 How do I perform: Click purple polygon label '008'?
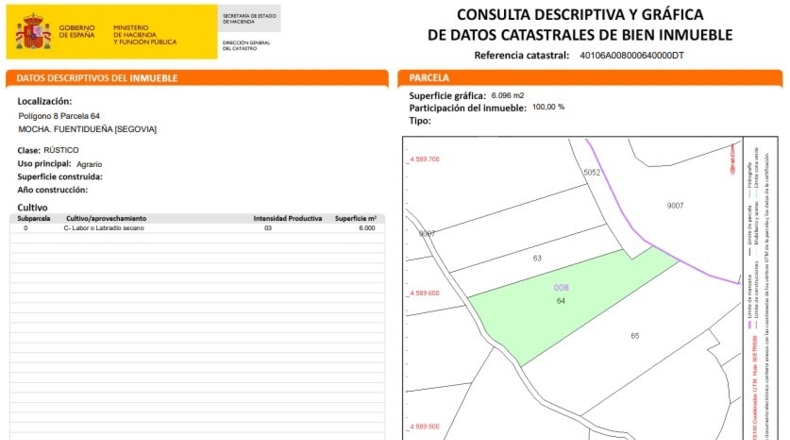[561, 288]
